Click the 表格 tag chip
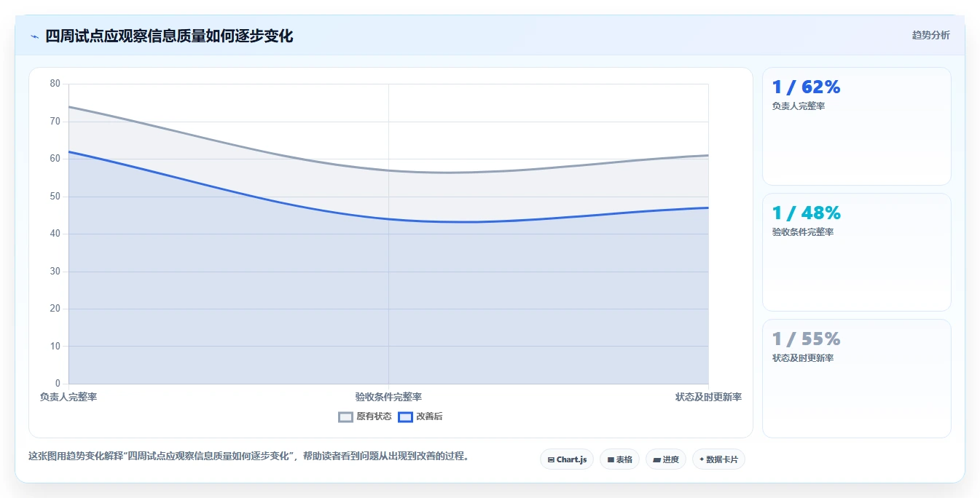 [x=619, y=459]
